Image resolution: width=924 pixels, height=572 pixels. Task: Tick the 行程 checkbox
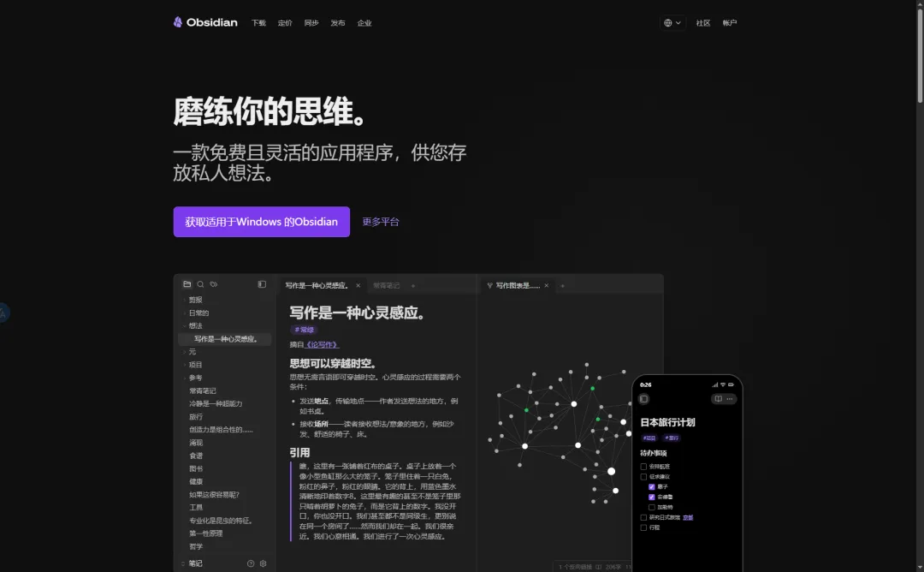point(643,527)
